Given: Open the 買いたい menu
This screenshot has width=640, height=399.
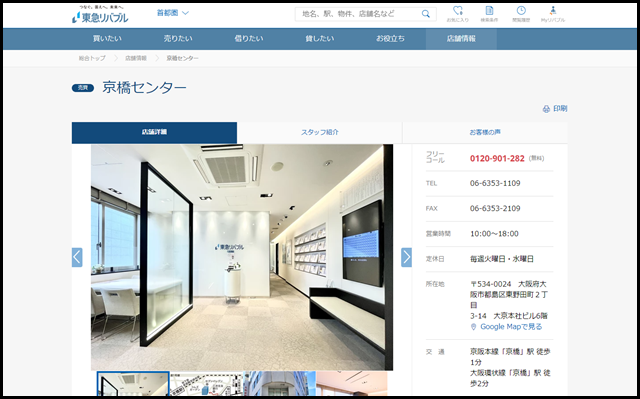Looking at the screenshot, I should click(107, 39).
